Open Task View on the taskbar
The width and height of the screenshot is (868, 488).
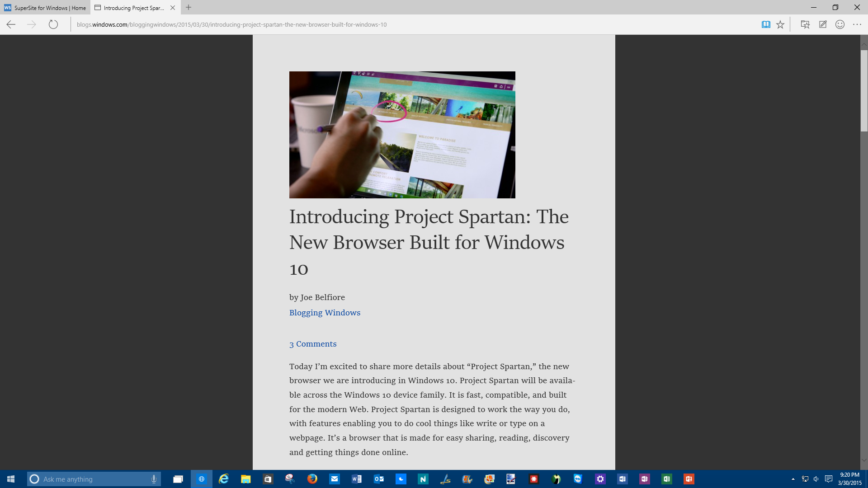click(x=178, y=479)
